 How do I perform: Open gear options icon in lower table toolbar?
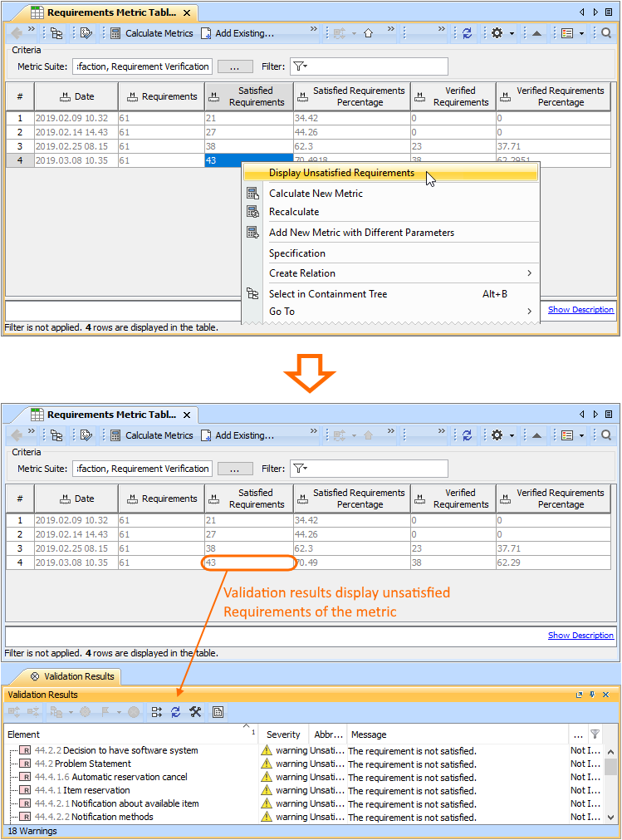click(497, 435)
